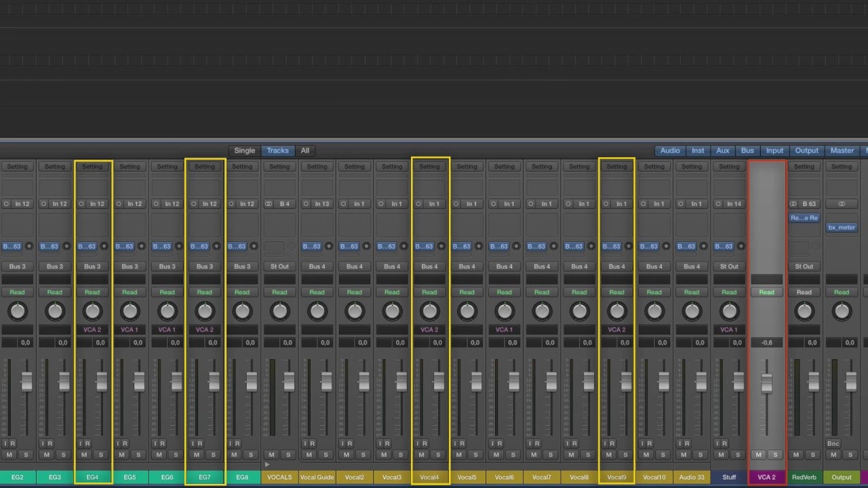Viewport: 868px width, 488px height.
Task: Solo the EG5 channel strip
Action: (x=138, y=455)
